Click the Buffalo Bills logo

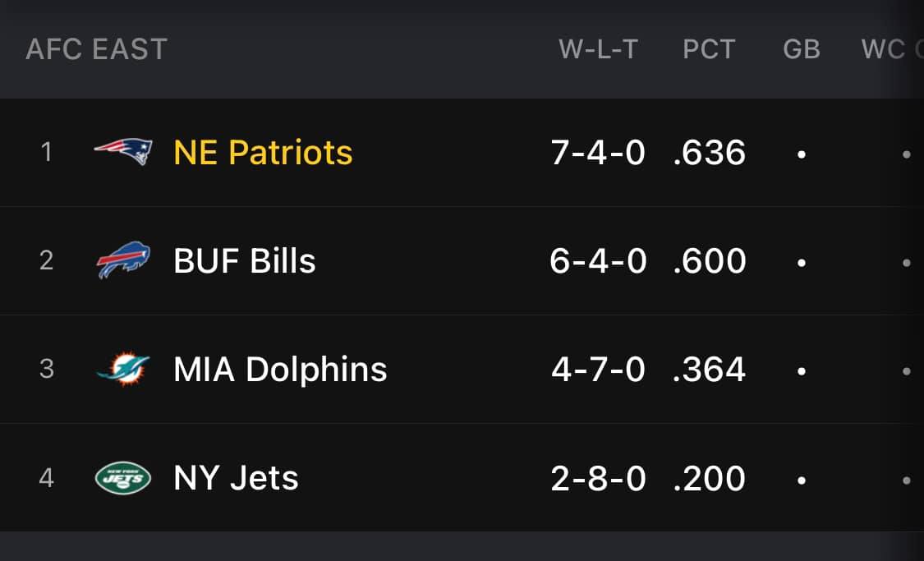point(123,260)
